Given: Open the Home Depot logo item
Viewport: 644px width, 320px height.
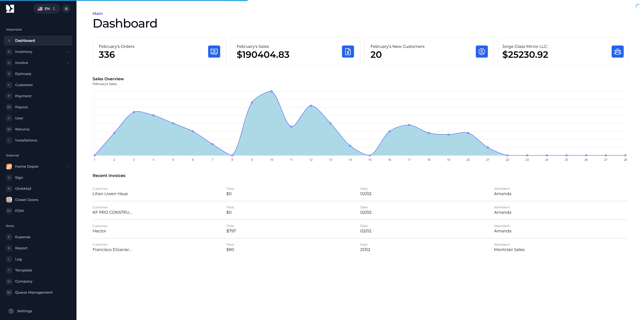Looking at the screenshot, I should (9, 166).
